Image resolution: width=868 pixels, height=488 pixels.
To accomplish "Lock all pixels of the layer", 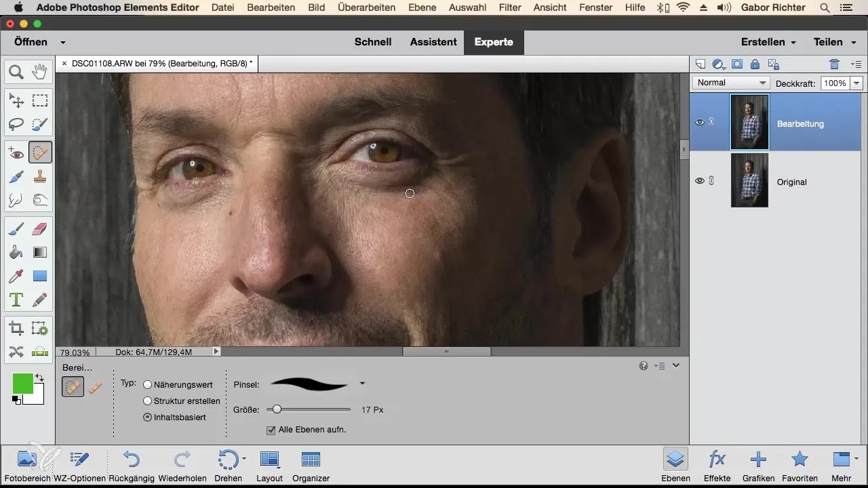I will pyautogui.click(x=755, y=64).
